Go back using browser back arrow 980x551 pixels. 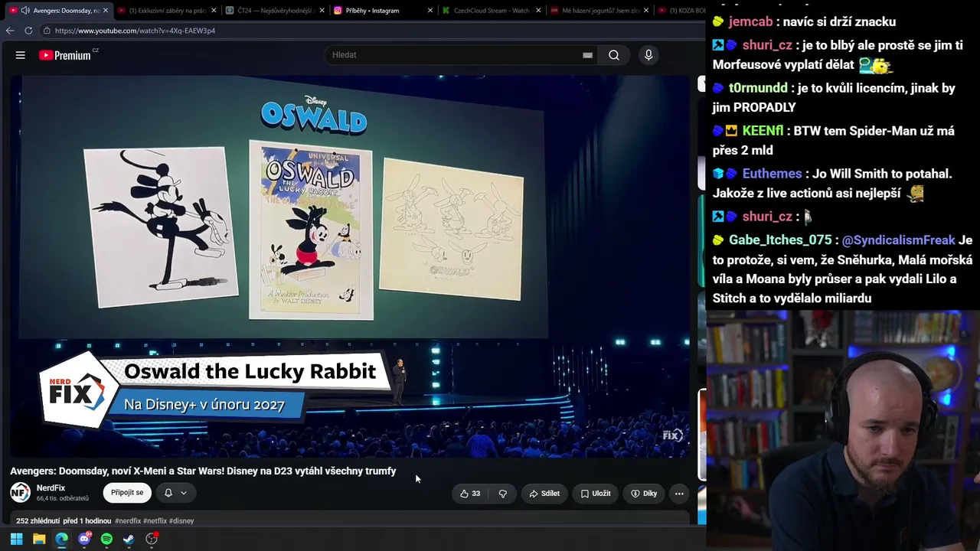[x=9, y=31]
